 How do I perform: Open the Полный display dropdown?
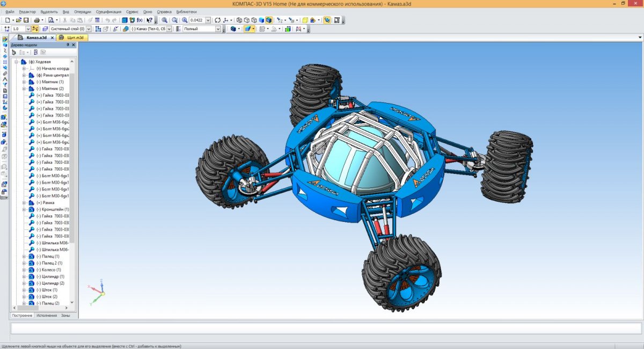218,29
